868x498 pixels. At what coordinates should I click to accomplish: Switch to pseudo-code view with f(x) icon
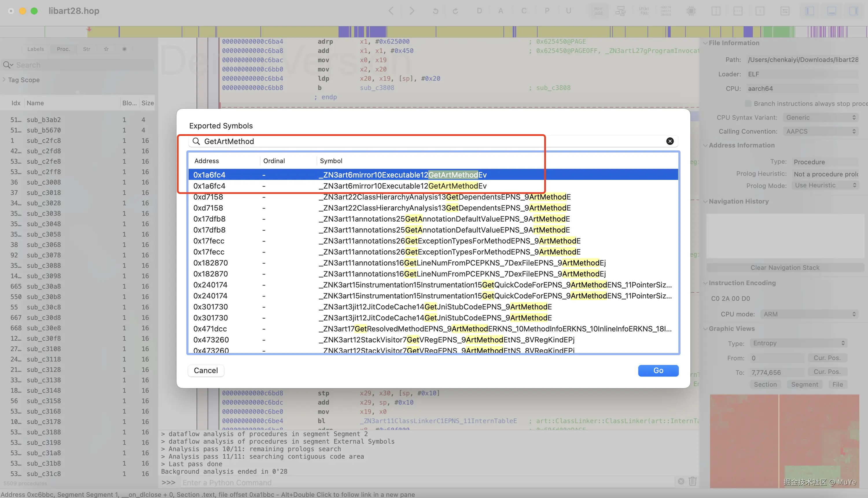(644, 11)
